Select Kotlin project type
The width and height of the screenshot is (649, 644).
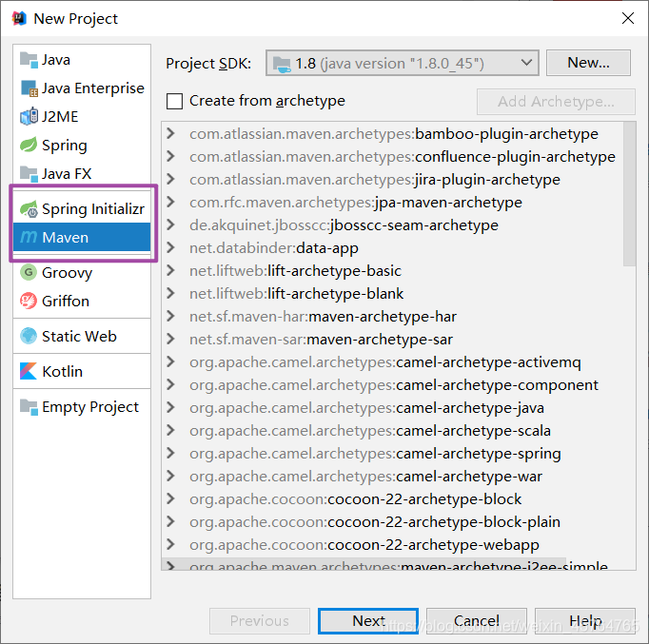82,371
